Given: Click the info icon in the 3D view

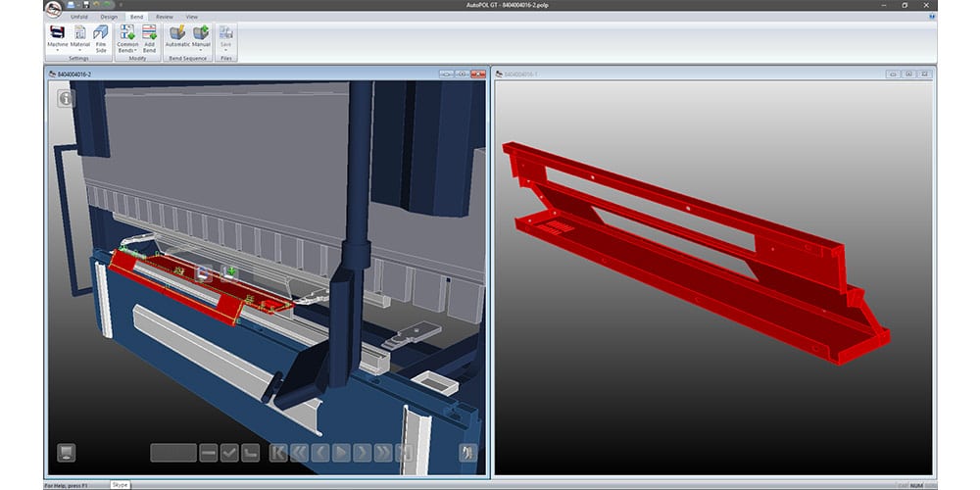Looking at the screenshot, I should click(x=66, y=99).
